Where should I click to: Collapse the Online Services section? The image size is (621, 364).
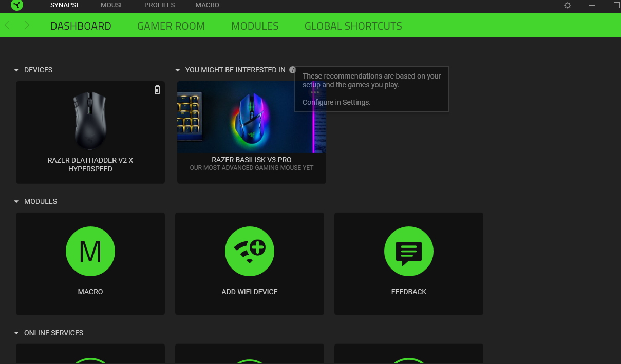pos(16,333)
